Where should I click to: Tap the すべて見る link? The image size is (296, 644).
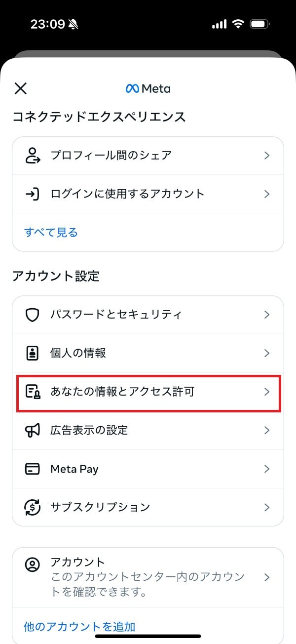(x=51, y=232)
